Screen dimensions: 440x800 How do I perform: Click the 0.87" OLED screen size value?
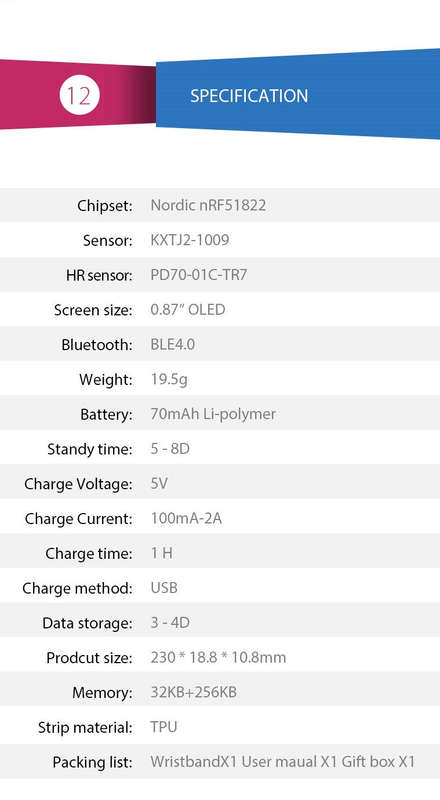[x=188, y=310]
